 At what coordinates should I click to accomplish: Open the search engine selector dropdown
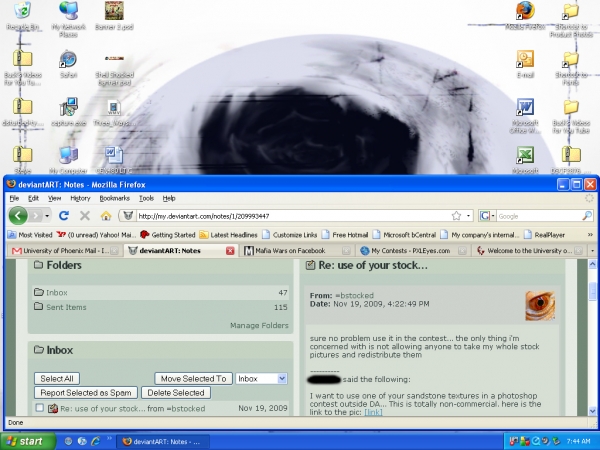487,216
